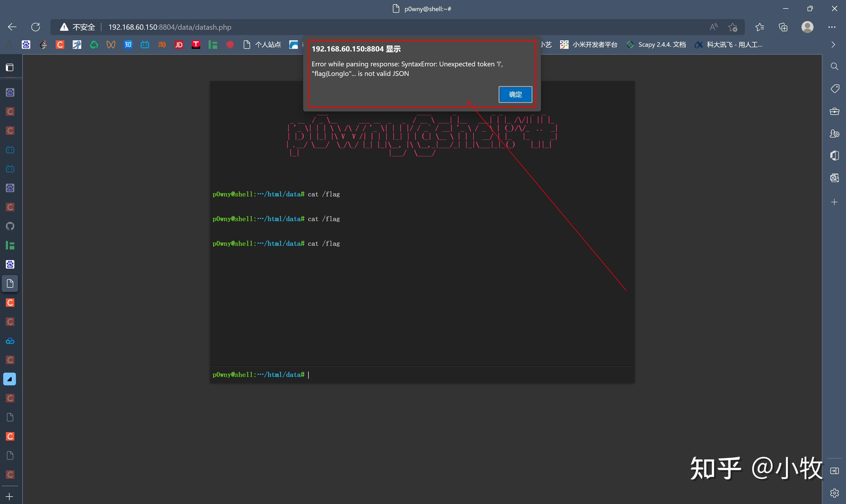Screen dimensions: 846x504
Task: Go back to previous page
Action: pos(12,27)
